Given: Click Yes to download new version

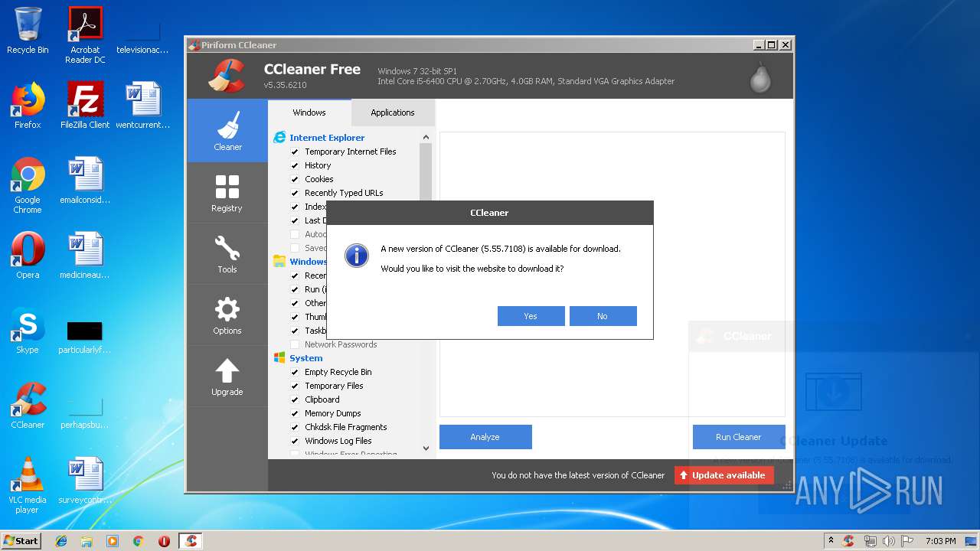Looking at the screenshot, I should (x=531, y=316).
